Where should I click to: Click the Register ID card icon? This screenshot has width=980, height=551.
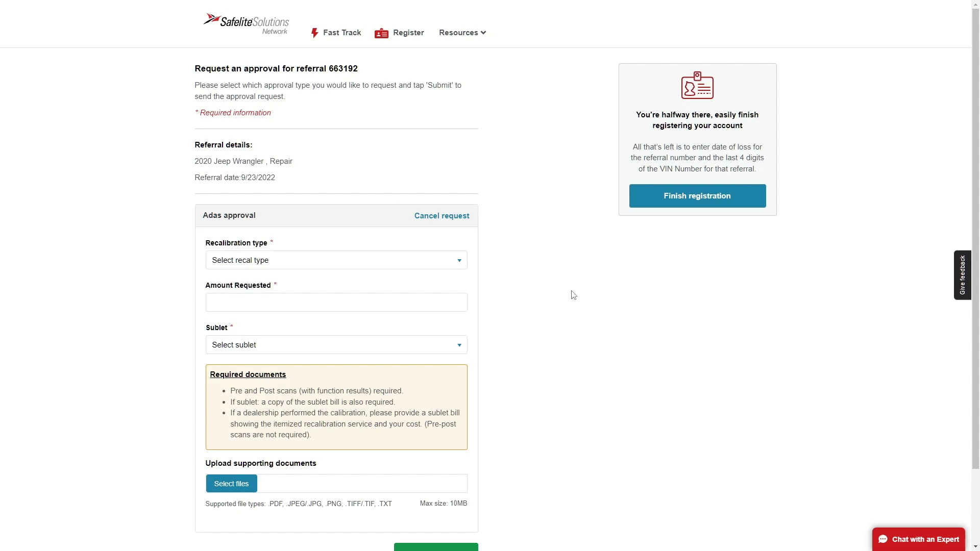pyautogui.click(x=381, y=33)
